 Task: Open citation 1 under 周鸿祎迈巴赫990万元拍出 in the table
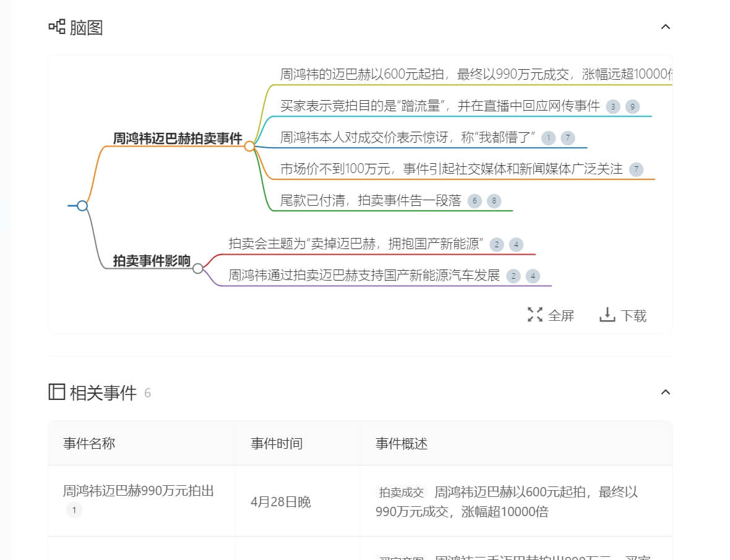point(74,511)
